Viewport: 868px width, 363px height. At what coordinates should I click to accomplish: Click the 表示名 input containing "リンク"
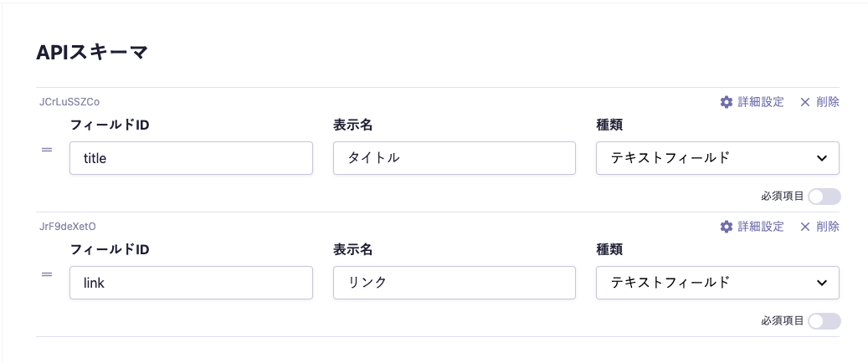pyautogui.click(x=454, y=283)
